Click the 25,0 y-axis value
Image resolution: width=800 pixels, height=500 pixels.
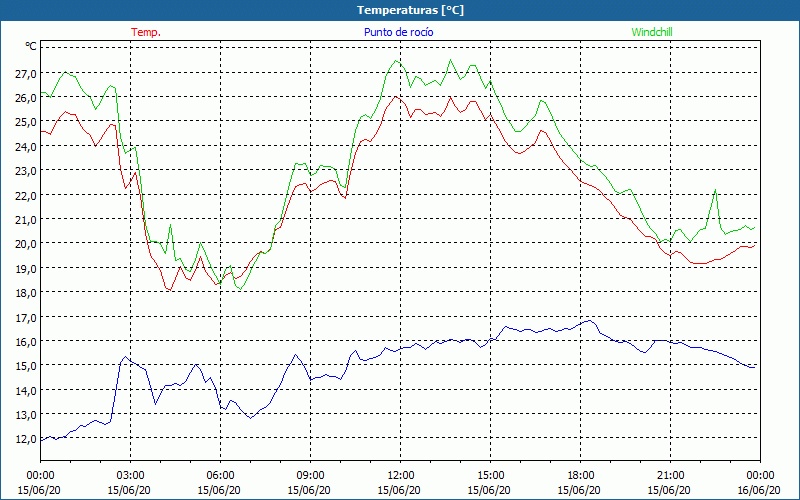coord(25,122)
